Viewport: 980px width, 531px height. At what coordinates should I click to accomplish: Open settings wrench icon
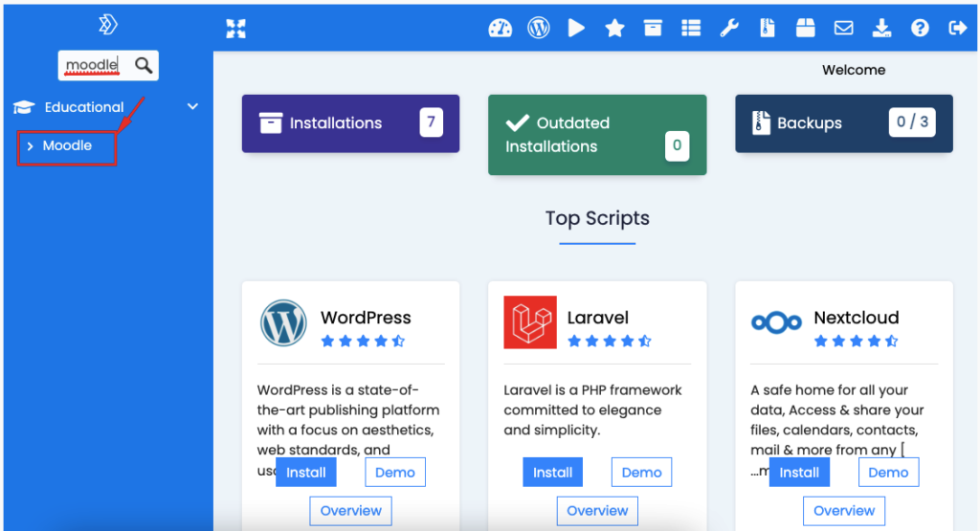click(728, 28)
